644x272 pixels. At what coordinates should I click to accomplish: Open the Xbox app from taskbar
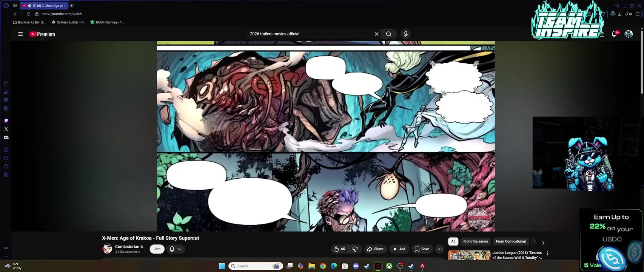(389, 266)
